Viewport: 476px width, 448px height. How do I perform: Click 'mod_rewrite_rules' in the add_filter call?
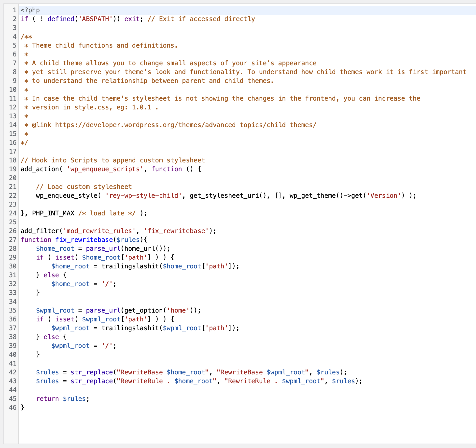click(x=99, y=231)
